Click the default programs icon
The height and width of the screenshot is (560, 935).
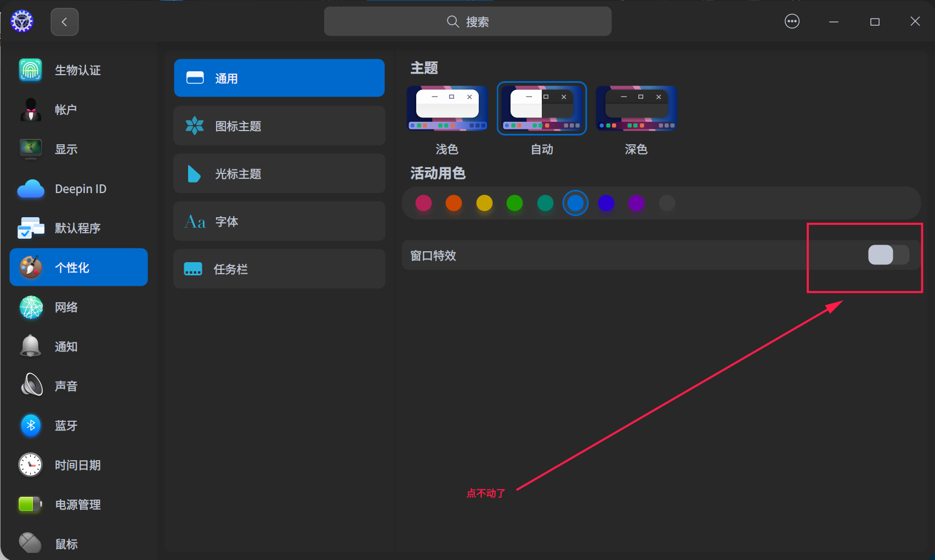[x=31, y=228]
